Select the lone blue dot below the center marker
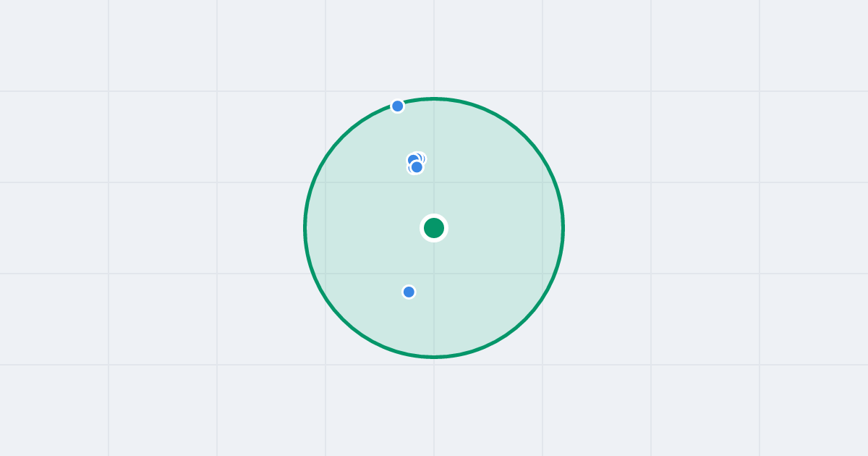Image resolution: width=868 pixels, height=456 pixels. (x=409, y=292)
